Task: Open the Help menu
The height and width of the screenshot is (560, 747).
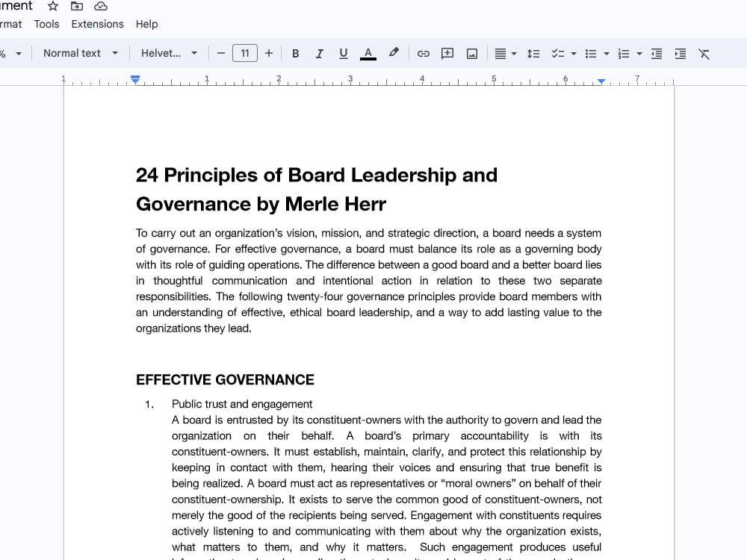Action: (146, 24)
